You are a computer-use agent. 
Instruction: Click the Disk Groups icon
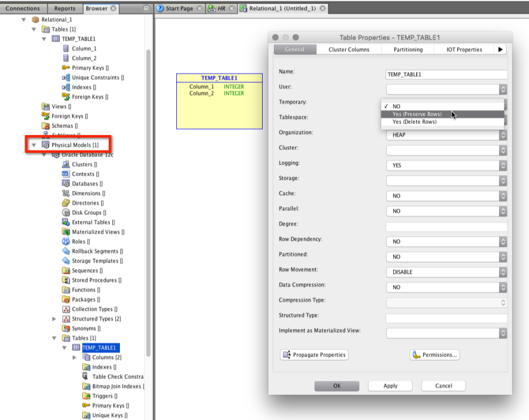[66, 213]
